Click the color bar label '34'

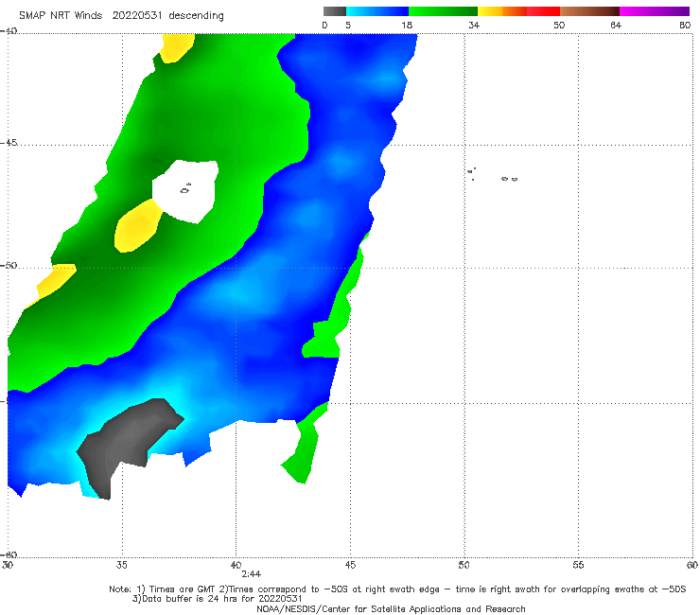point(474,26)
